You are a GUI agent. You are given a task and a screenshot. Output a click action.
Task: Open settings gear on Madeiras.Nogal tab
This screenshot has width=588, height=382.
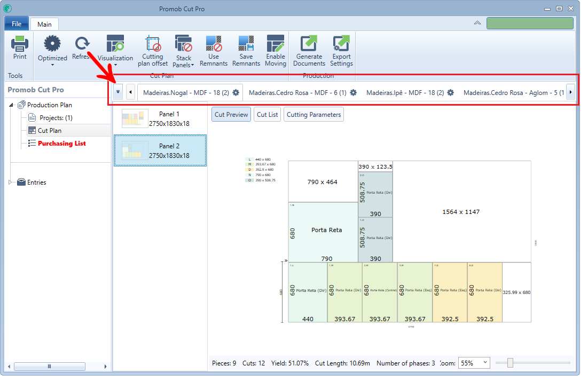[x=236, y=92]
